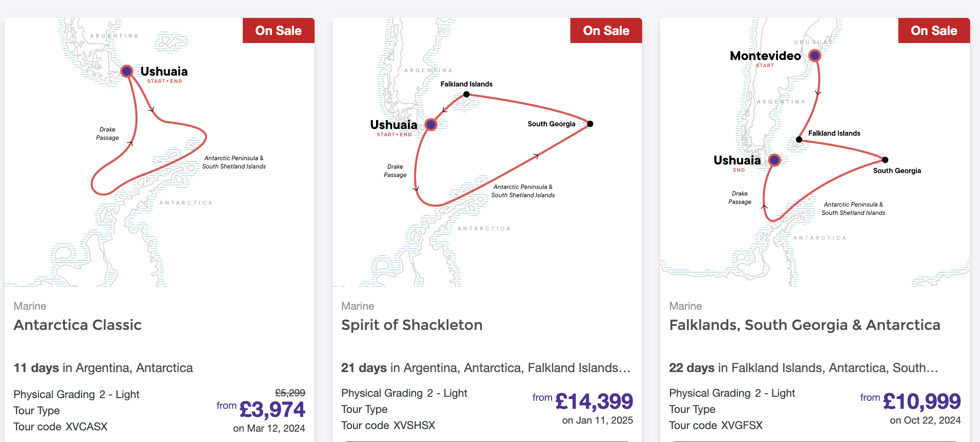Click the £10,999 price

click(x=922, y=401)
